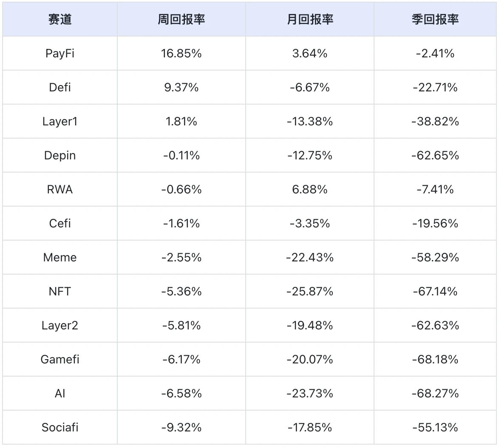499x448 pixels.
Task: Click PayFi weekly return 16.85%
Action: point(181,54)
